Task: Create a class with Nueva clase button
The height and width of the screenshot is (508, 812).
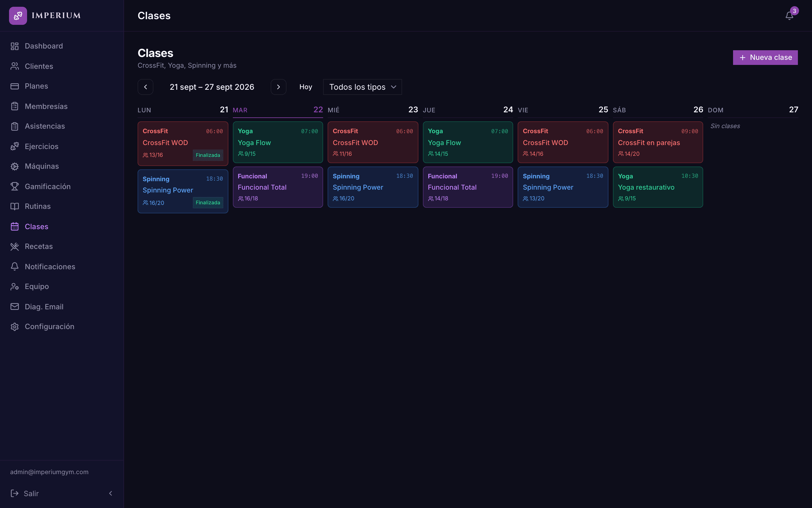Action: (x=765, y=58)
